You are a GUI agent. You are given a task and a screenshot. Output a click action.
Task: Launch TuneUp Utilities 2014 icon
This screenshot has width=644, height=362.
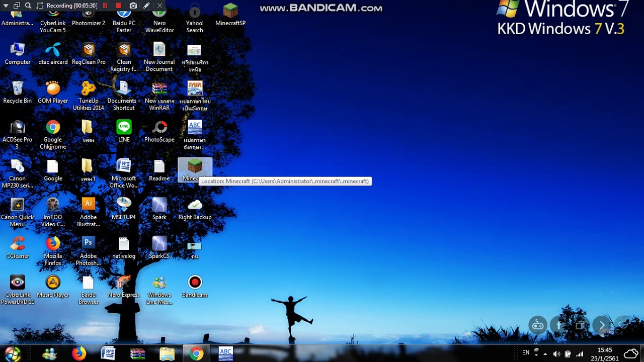(89, 97)
